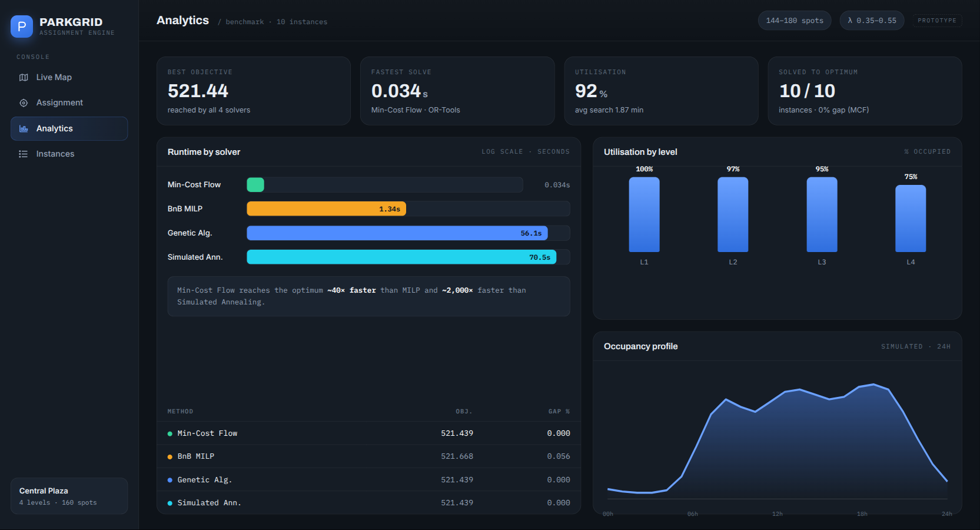The width and height of the screenshot is (980, 530).
Task: Click the L3 utilisation bar
Action: [822, 215]
